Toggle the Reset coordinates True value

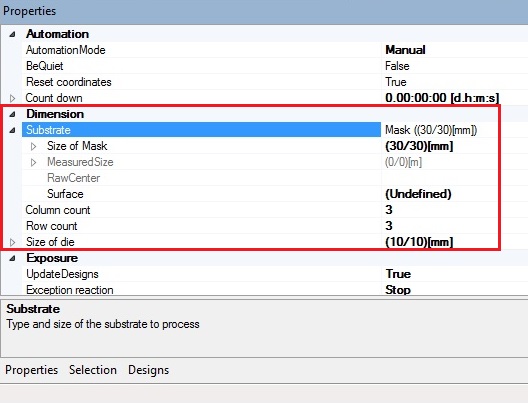396,82
